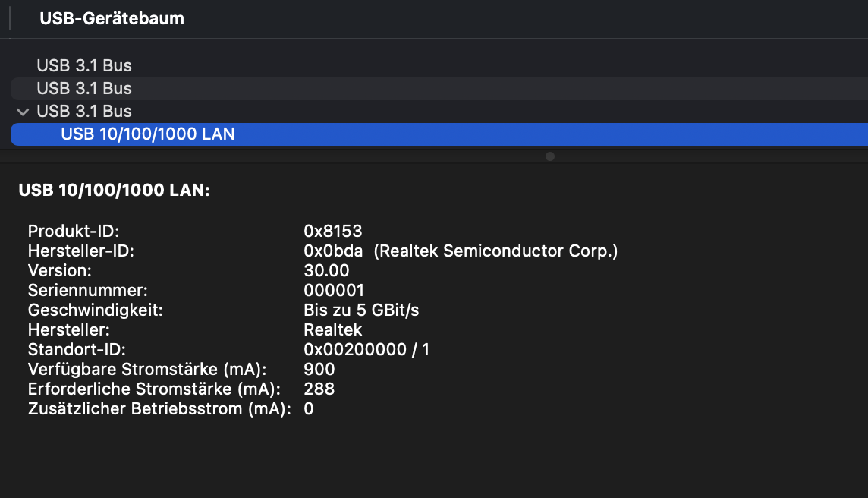Select the topmost USB 3.1 Bus entry
Image resolution: width=868 pixels, height=498 pixels.
point(84,66)
